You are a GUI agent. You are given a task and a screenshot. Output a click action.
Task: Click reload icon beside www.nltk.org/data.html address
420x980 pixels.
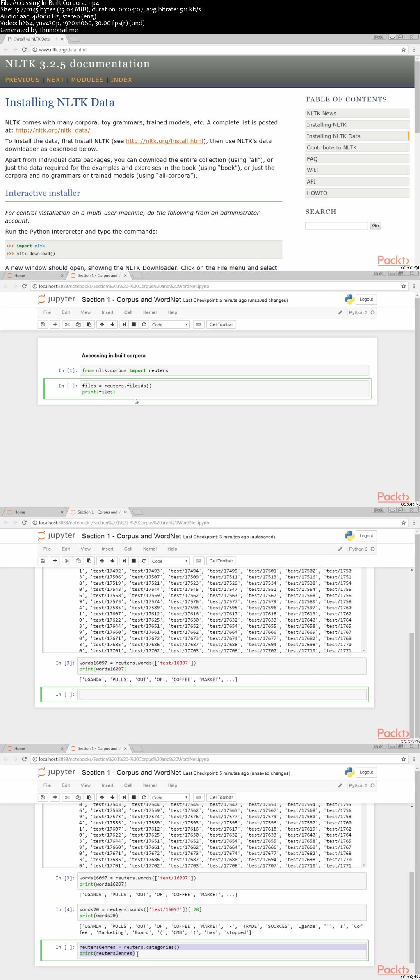click(24, 50)
